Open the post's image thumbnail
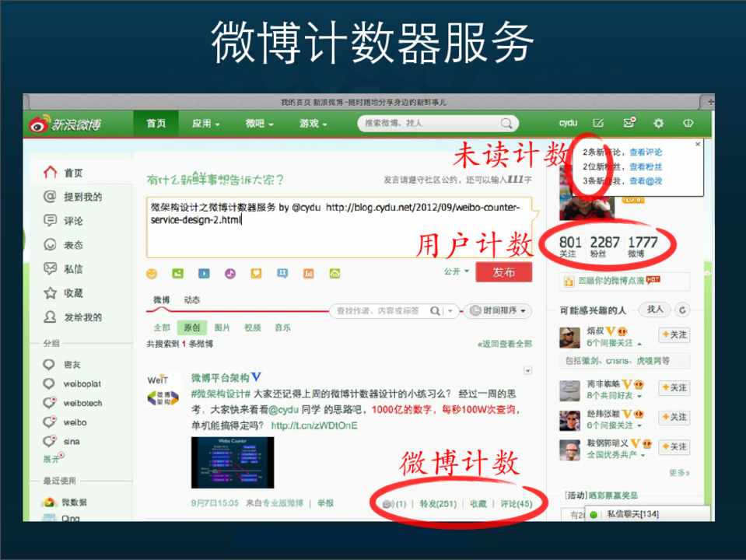 tap(233, 462)
